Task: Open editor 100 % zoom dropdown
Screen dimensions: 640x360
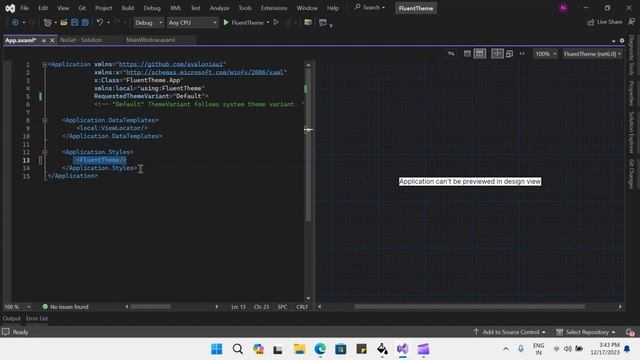Action: click(x=17, y=307)
